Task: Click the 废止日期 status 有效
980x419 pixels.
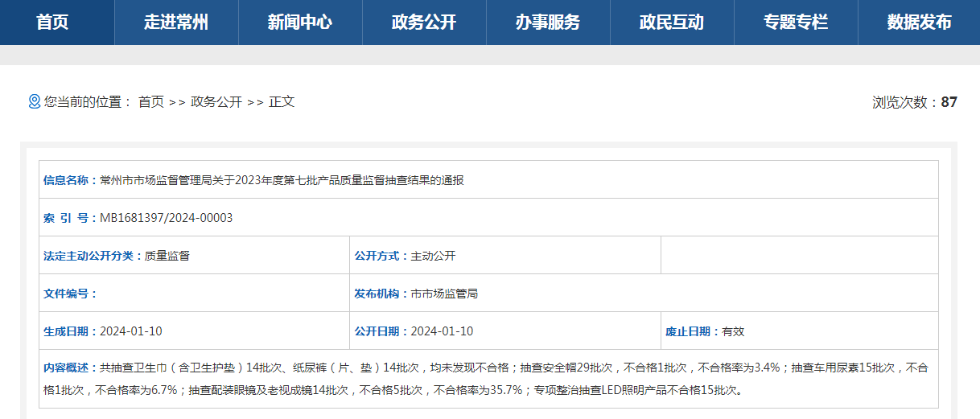Action: tap(733, 331)
